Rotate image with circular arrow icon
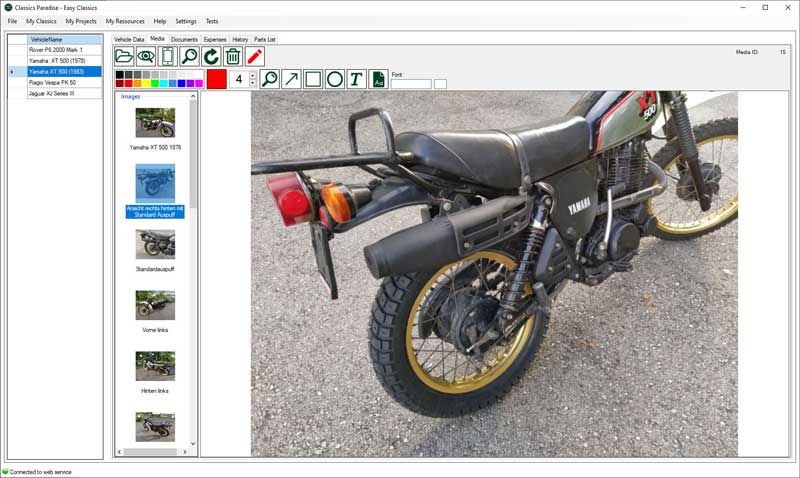This screenshot has width=800, height=478. (211, 56)
